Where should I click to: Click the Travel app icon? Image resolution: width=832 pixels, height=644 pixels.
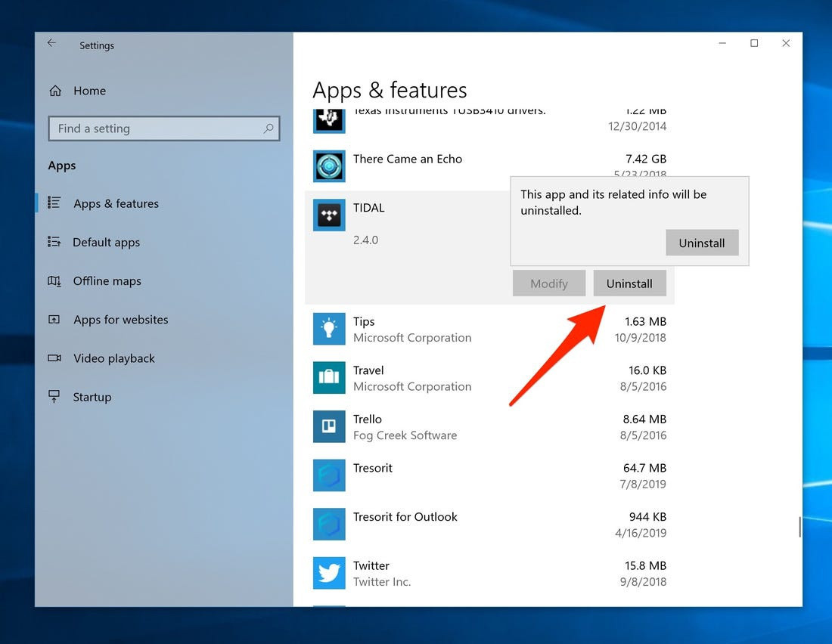coord(329,378)
